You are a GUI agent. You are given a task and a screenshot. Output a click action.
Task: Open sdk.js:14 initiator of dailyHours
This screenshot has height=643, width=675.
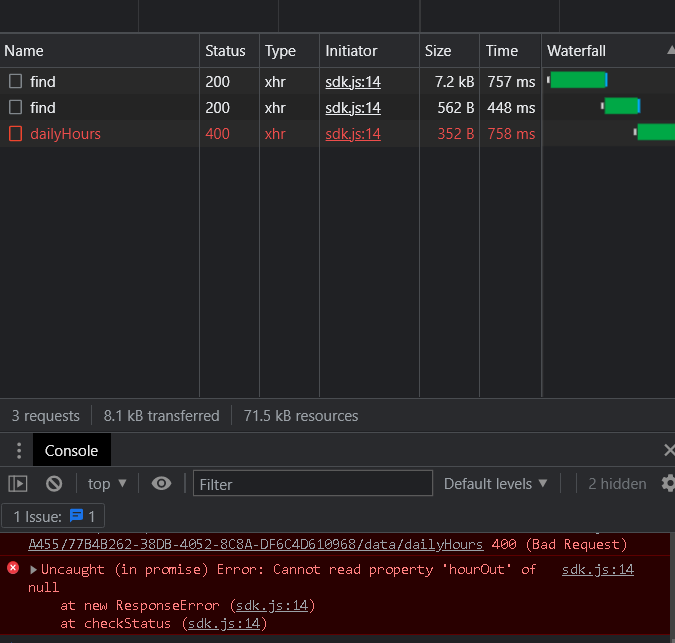pyautogui.click(x=353, y=134)
